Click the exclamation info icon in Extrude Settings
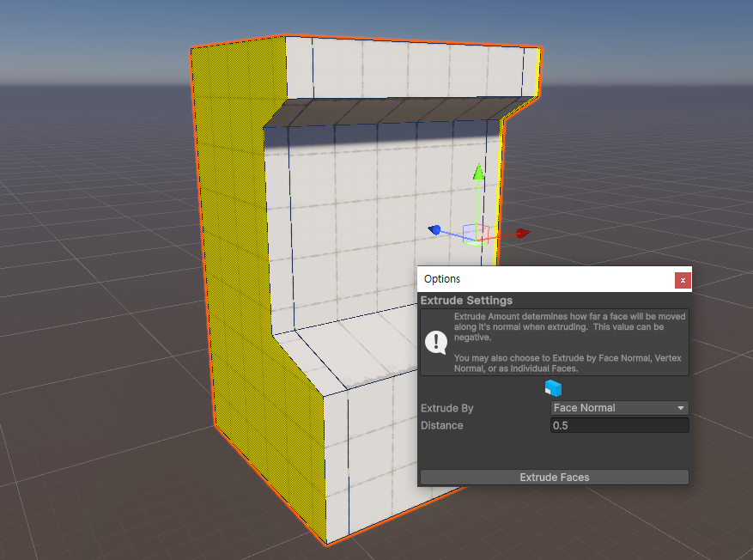The height and width of the screenshot is (560, 753). point(436,342)
